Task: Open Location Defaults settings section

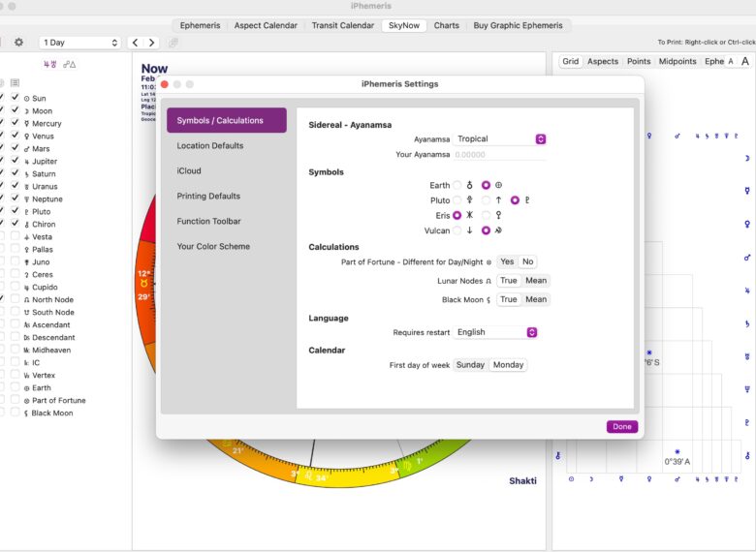Action: tap(227, 146)
